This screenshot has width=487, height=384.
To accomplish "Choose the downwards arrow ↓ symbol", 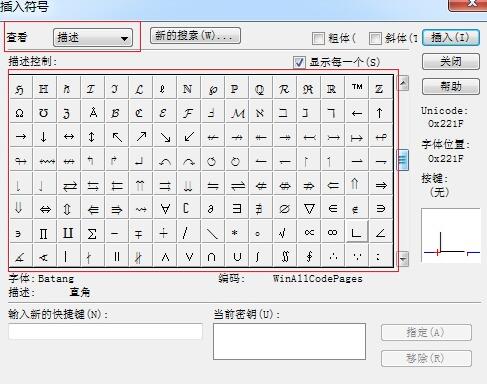I will (45, 137).
